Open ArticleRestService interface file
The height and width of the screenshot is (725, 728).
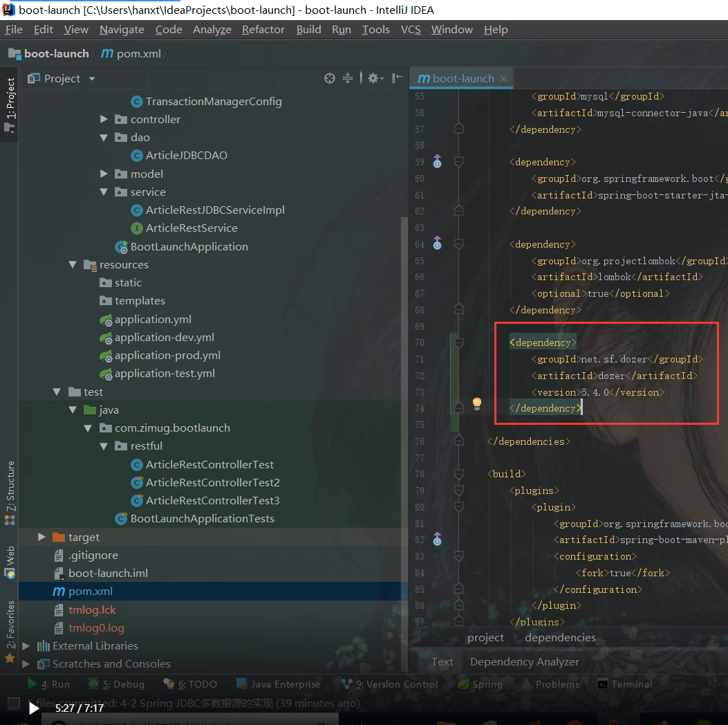coord(185,228)
